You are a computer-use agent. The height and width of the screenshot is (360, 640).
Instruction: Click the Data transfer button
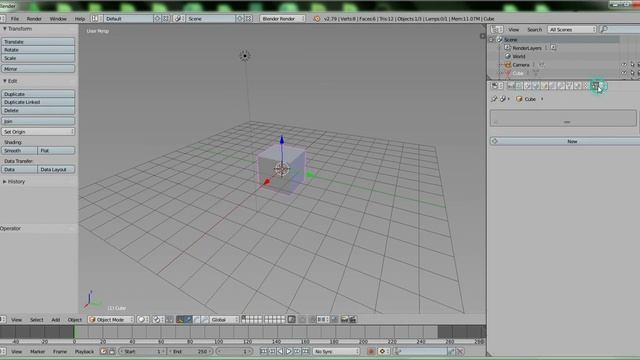[x=19, y=169]
